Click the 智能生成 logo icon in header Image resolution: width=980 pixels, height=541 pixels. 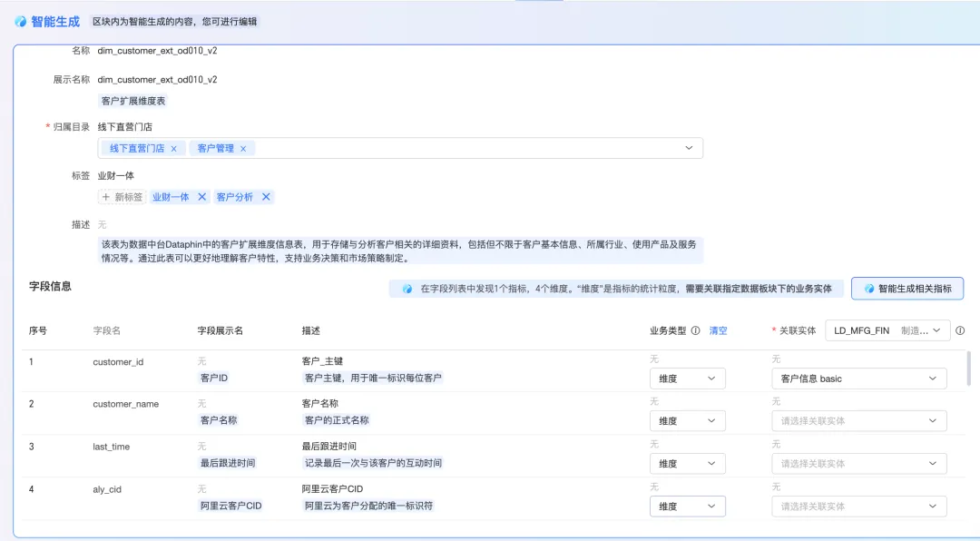[x=21, y=22]
